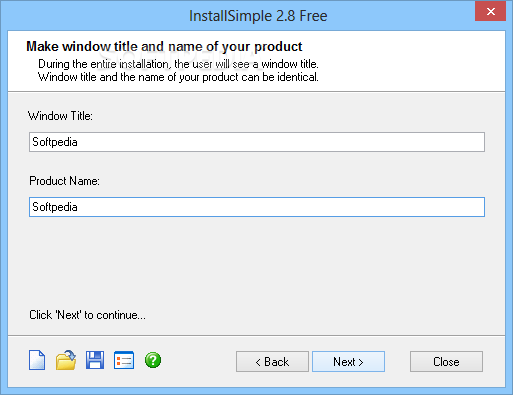
Task: Click the 'Product Name:' label text
Action: coord(64,181)
